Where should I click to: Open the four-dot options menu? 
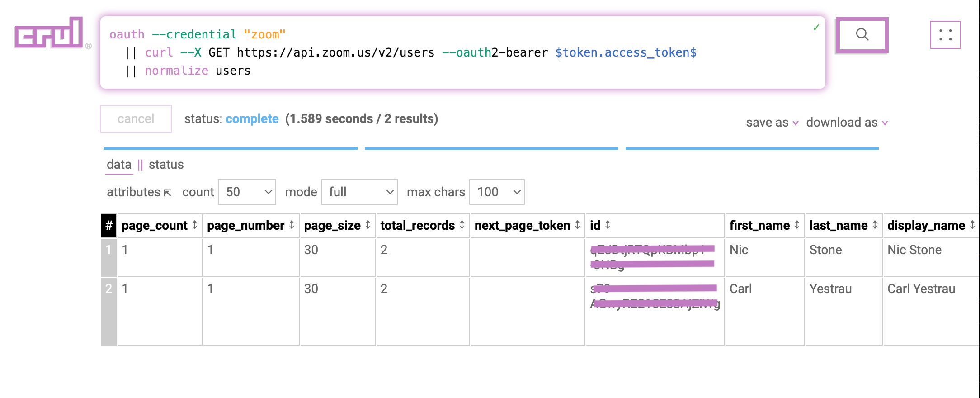(x=945, y=35)
